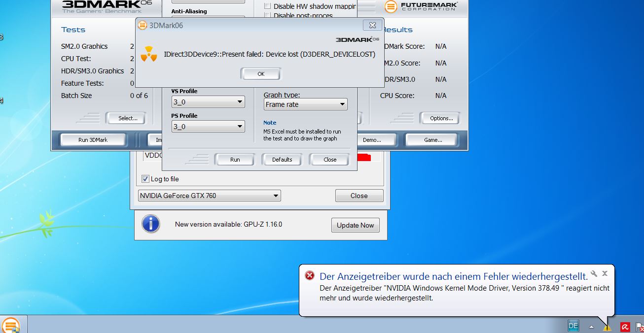Click the Futuremark Corporation logo
The height and width of the screenshot is (333, 644).
(422, 6)
